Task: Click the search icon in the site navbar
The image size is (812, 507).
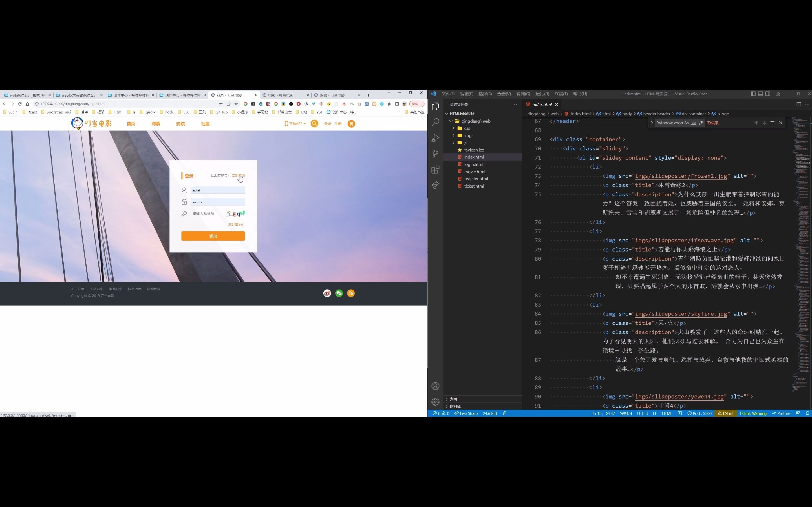Action: tap(314, 123)
